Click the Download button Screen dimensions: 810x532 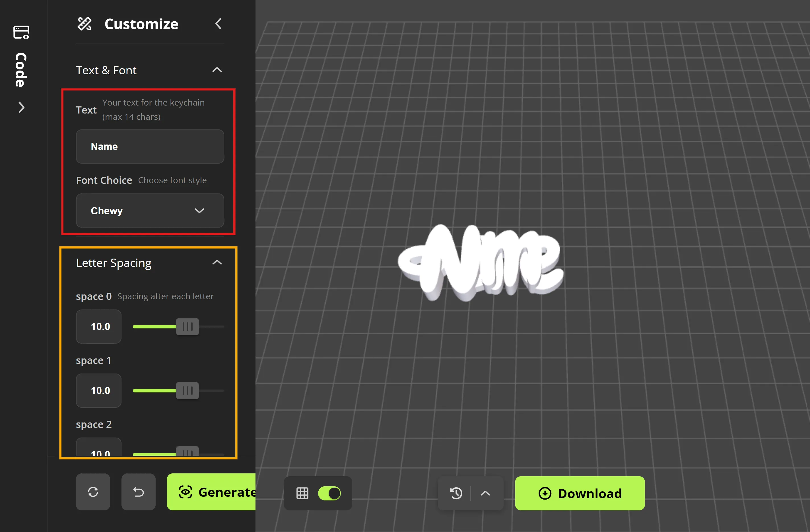[580, 493]
